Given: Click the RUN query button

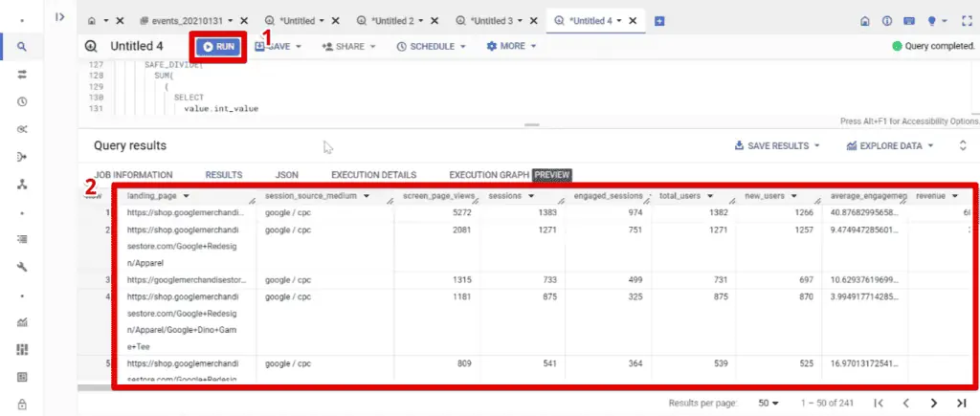Looking at the screenshot, I should [x=218, y=46].
